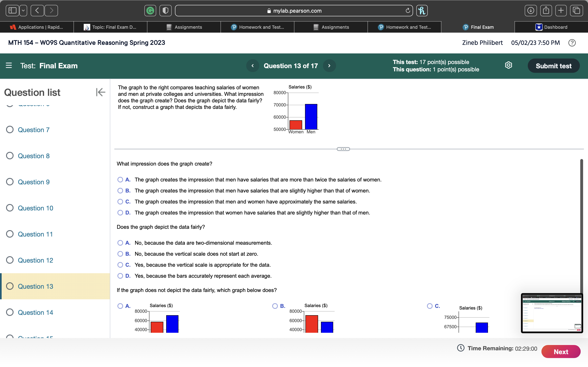Click the Next button at bottom right
The width and height of the screenshot is (588, 367).
(561, 351)
